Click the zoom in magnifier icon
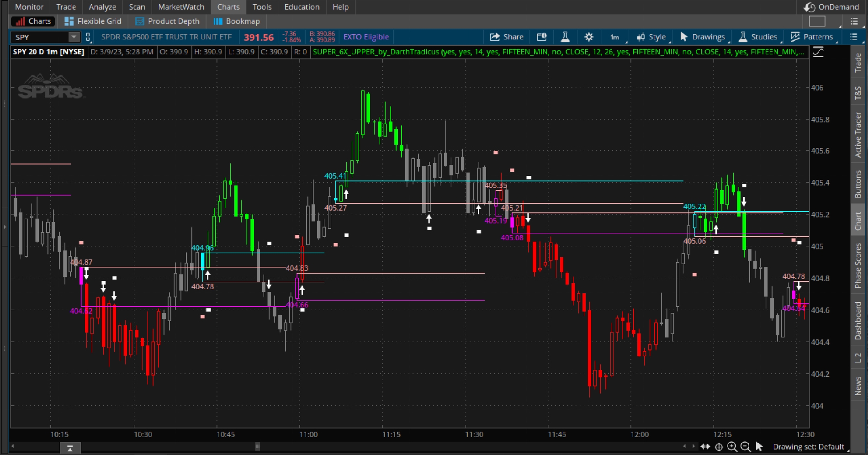The width and height of the screenshot is (868, 455). coord(732,447)
